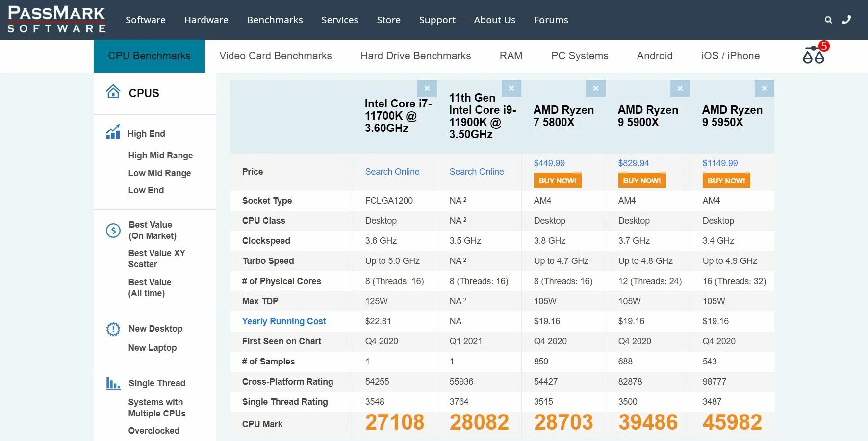This screenshot has height=441, width=868.
Task: Click Search Online for i9-11900K
Action: click(477, 172)
